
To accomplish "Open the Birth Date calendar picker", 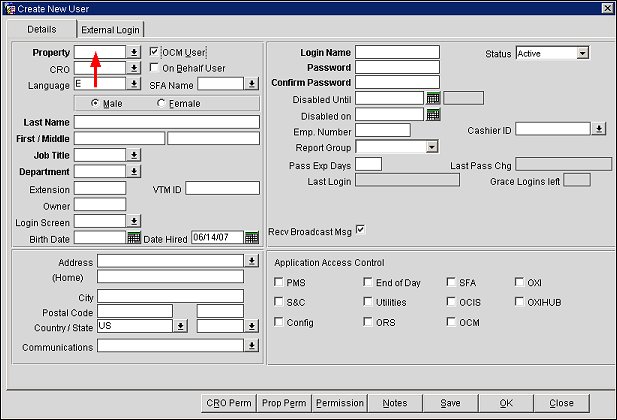I will (x=134, y=238).
